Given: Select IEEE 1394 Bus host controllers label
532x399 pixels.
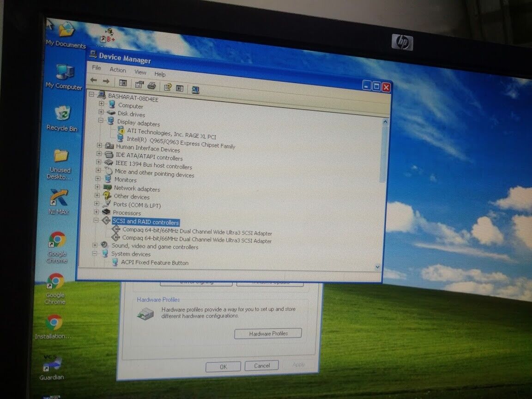Looking at the screenshot, I should coord(154,165).
